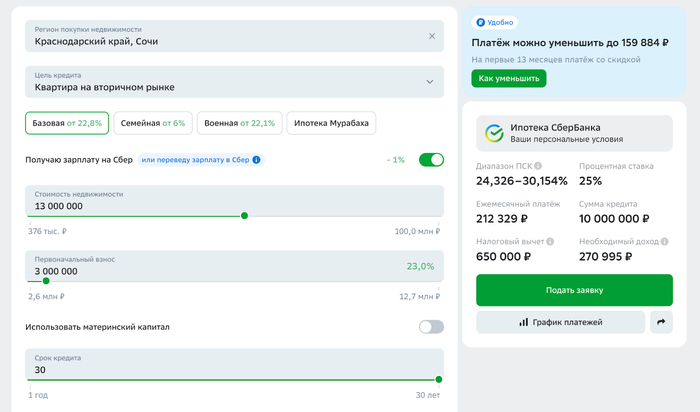Open the Регион покупки недвижимости selector

pos(225,36)
